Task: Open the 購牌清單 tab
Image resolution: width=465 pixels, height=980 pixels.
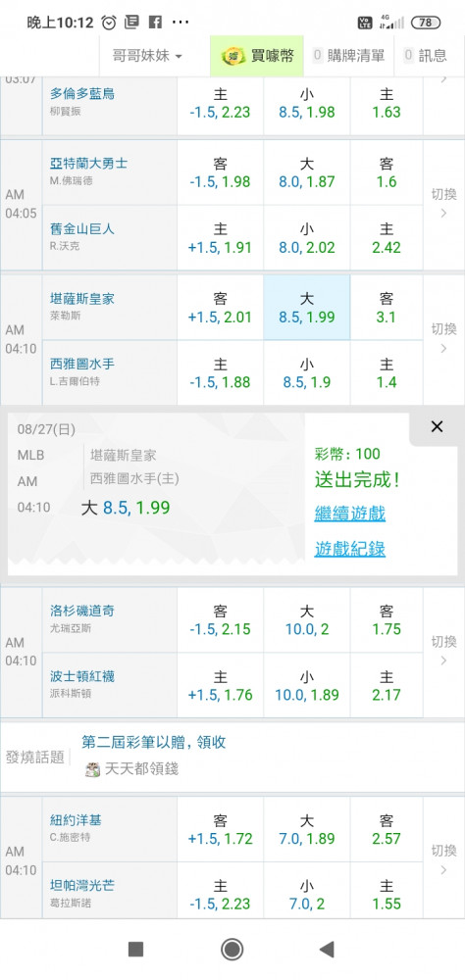Action: (x=348, y=56)
